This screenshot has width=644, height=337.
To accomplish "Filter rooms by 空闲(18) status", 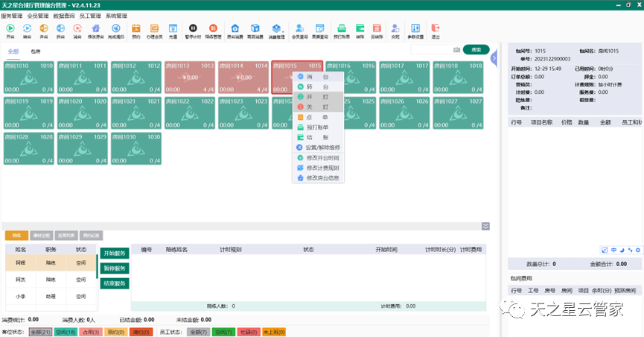I will pos(65,332).
